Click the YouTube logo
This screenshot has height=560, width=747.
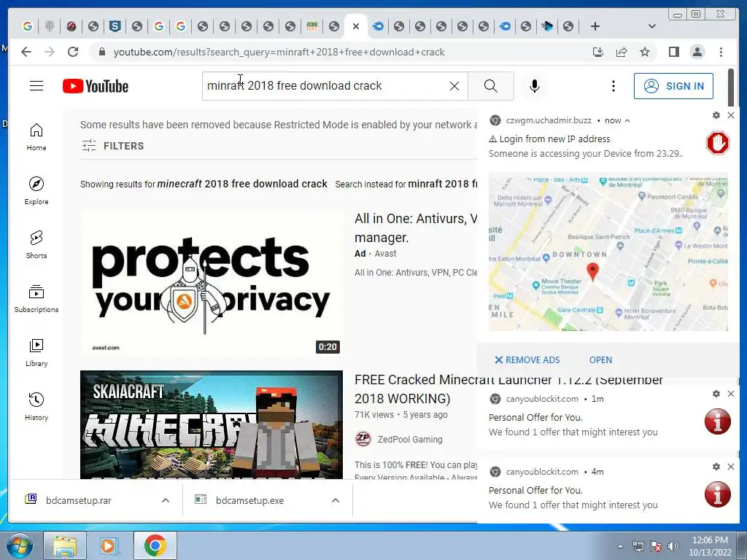click(96, 86)
